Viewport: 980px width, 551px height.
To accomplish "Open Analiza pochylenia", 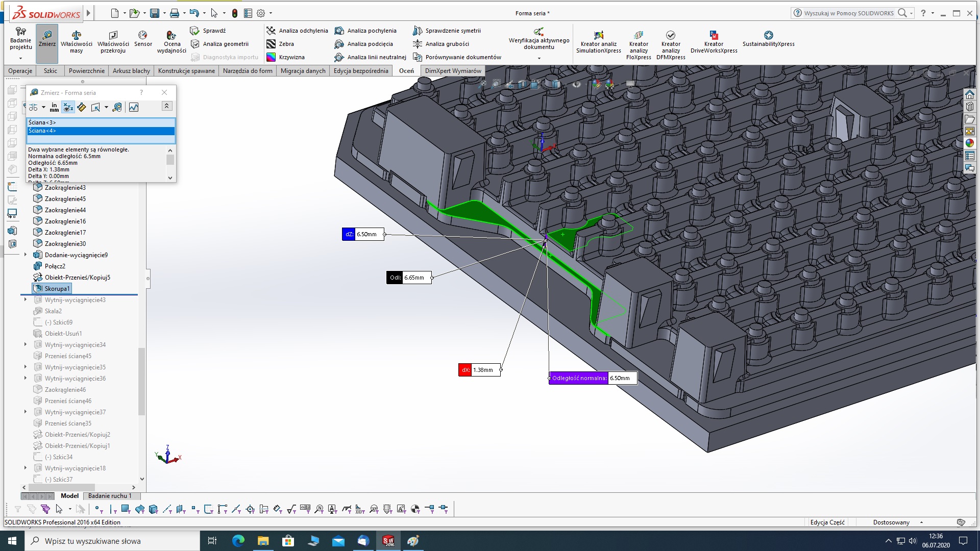I will (x=365, y=31).
